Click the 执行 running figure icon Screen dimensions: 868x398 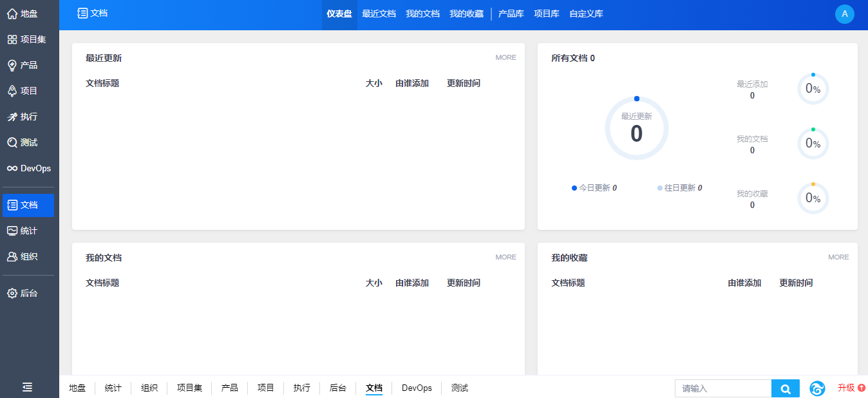[x=12, y=117]
